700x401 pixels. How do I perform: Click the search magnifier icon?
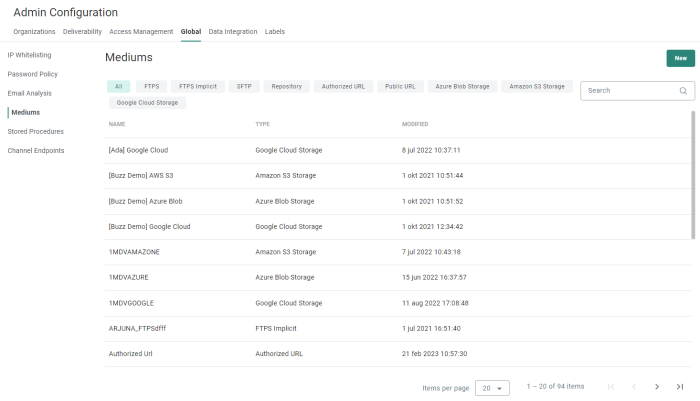(x=683, y=91)
